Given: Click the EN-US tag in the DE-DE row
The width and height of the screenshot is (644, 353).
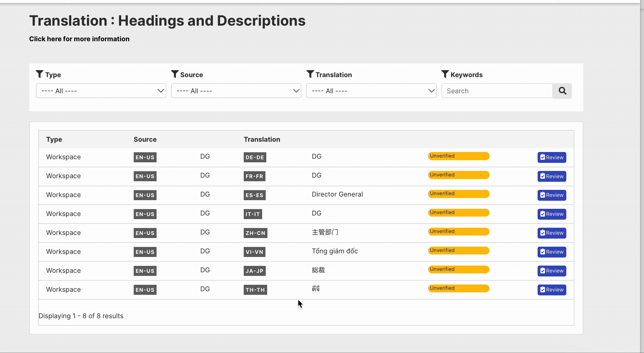Looking at the screenshot, I should click(145, 157).
